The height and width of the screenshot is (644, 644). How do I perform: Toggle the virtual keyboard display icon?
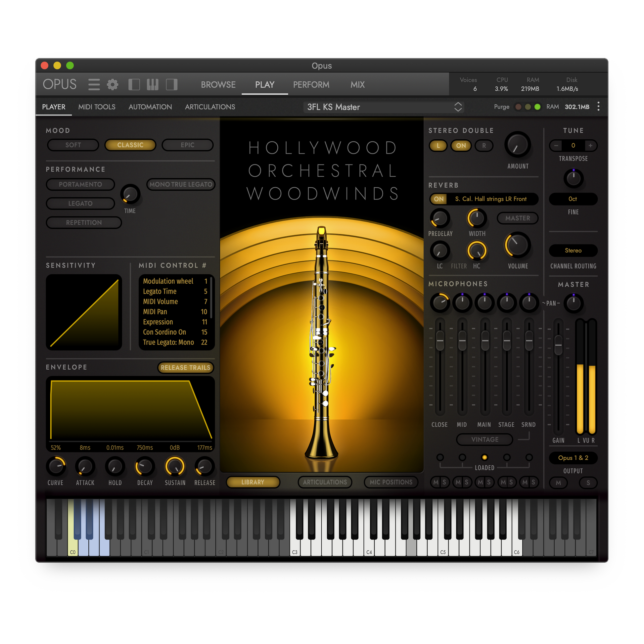(x=153, y=85)
